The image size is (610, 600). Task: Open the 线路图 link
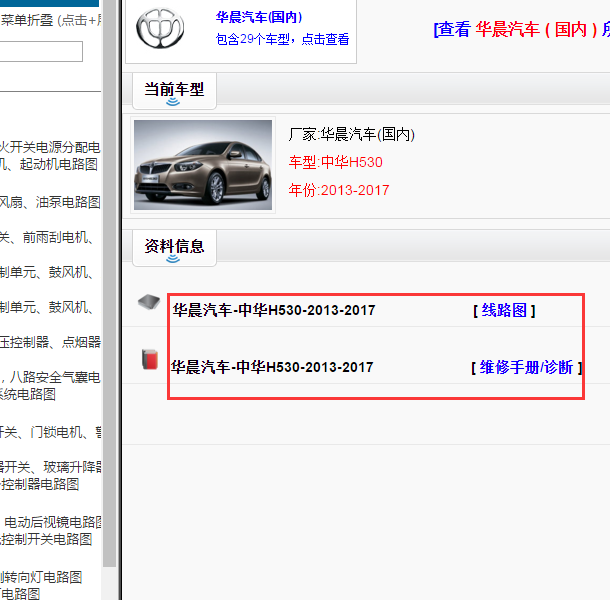(504, 311)
